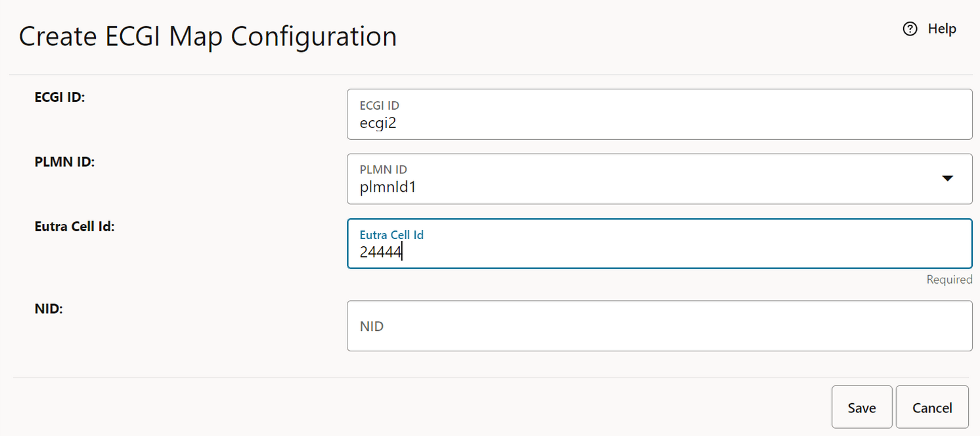Viewport: 980px width, 436px height.
Task: Click the Required validation text
Action: 949,279
